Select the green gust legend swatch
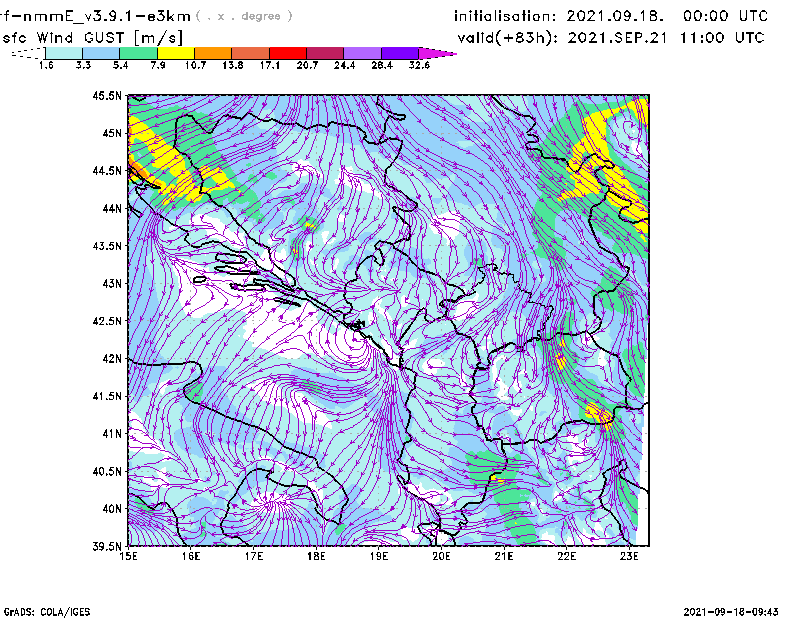This screenshot has width=800, height=618. click(x=138, y=53)
